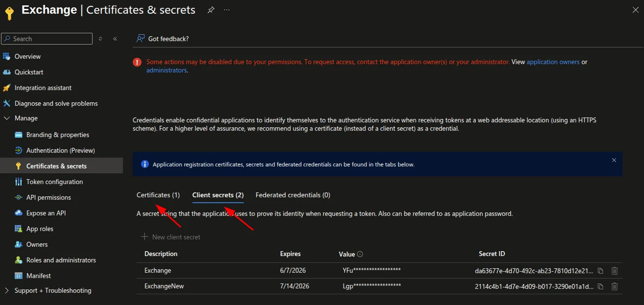Click the Roles and administrators icon
The height and width of the screenshot is (305, 644).
(x=19, y=260)
